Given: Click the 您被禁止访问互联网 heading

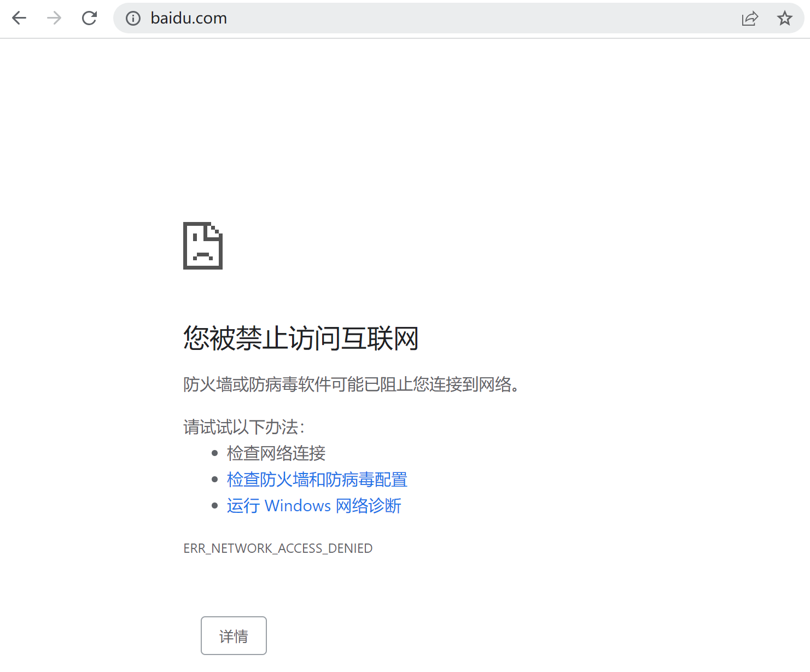Looking at the screenshot, I should point(301,338).
